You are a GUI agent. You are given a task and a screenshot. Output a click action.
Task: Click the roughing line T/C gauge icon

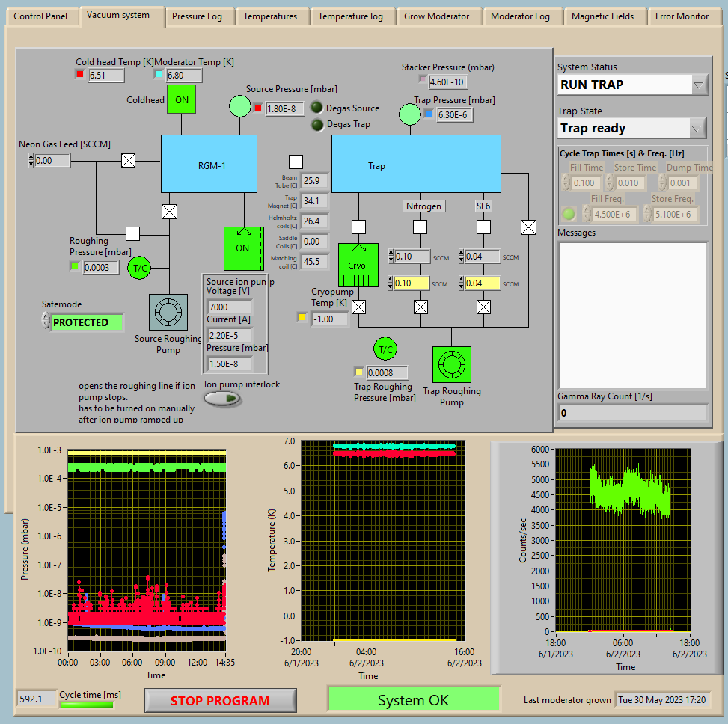(x=139, y=268)
